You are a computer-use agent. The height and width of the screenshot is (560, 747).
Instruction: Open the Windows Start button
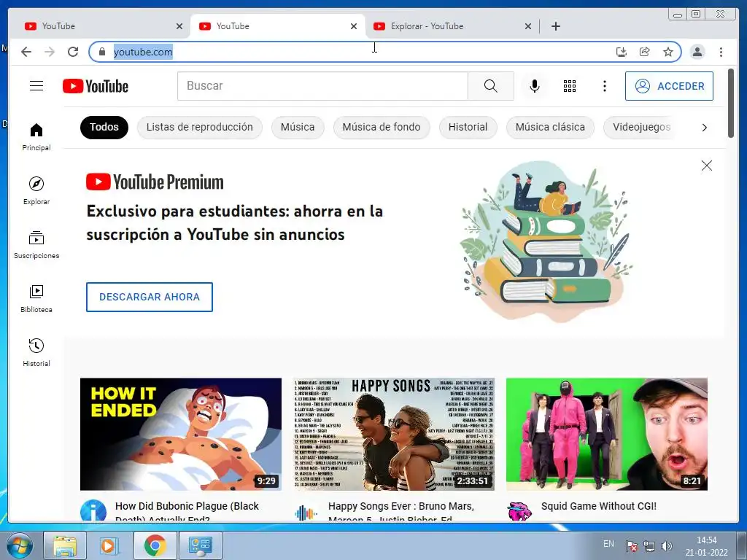click(20, 545)
